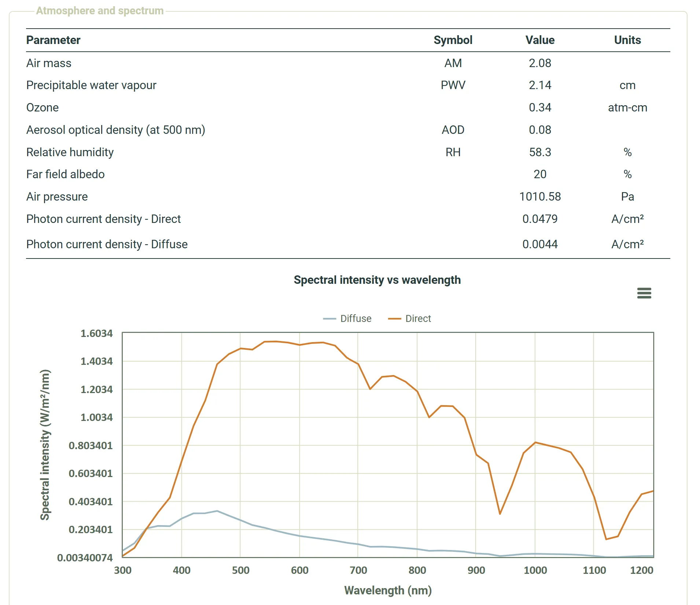Select Direct photon current density value 0.0479
The height and width of the screenshot is (605, 700).
(x=539, y=219)
